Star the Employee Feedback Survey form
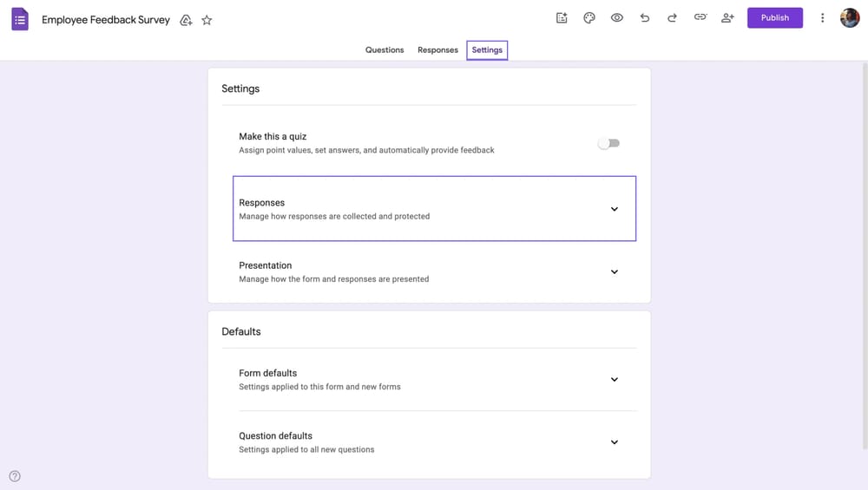Image resolution: width=868 pixels, height=490 pixels. tap(207, 20)
